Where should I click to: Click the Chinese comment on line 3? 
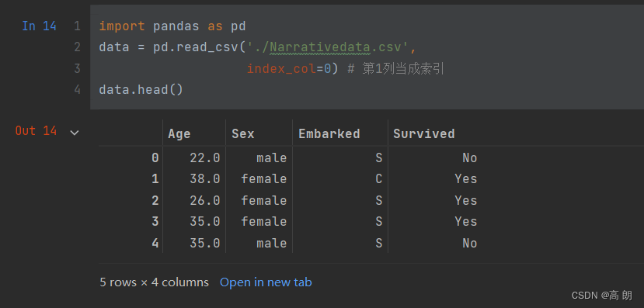tap(396, 69)
